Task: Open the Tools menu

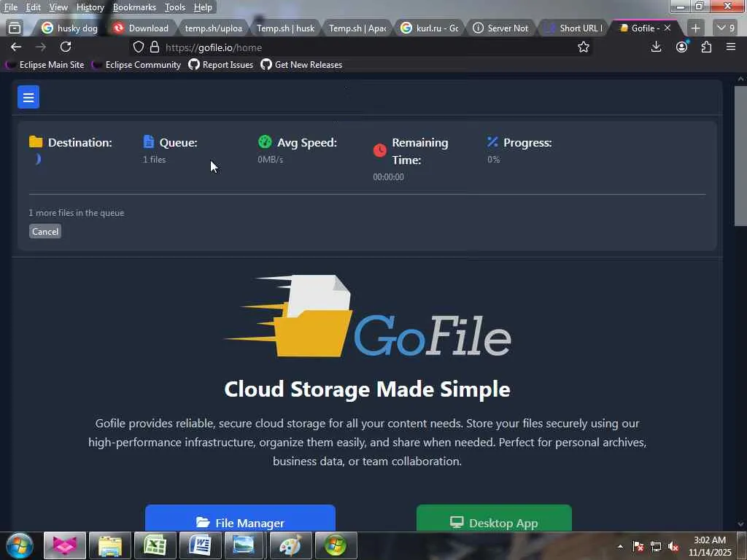Action: 175,7
